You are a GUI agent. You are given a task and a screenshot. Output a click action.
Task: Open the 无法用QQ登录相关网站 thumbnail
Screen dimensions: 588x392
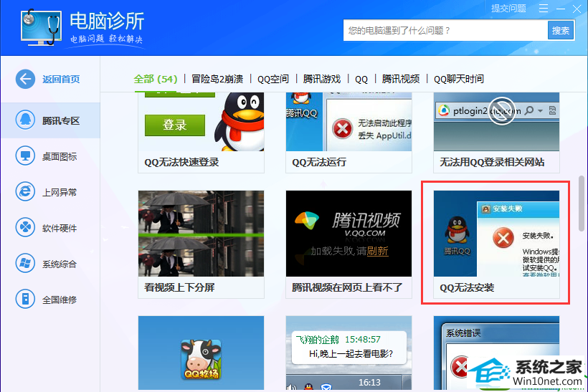pos(496,122)
